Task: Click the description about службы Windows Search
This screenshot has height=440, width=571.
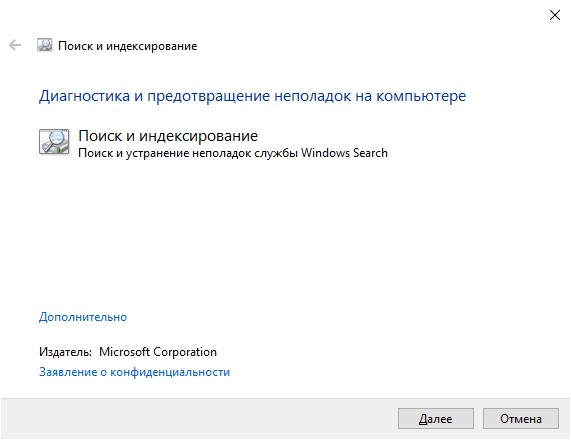Action: click(x=233, y=153)
